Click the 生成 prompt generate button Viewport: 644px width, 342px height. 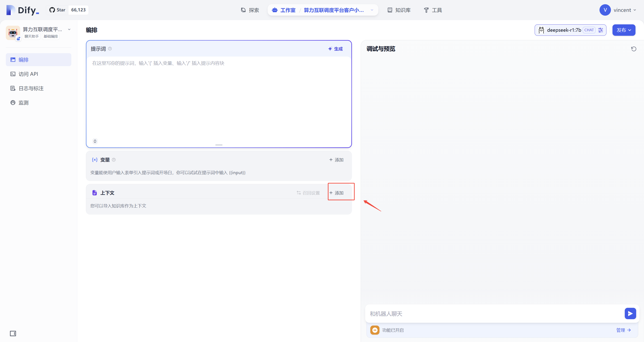335,49
